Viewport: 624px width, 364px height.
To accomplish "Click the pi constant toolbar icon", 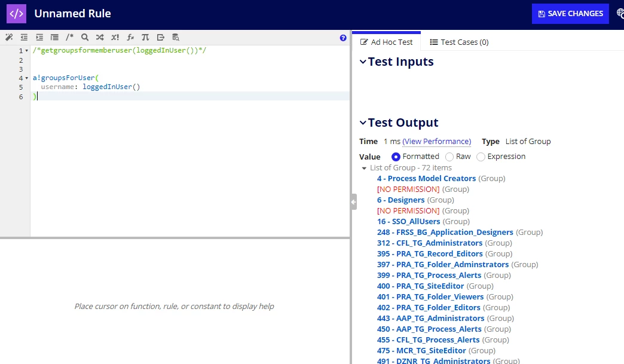I will pos(145,38).
